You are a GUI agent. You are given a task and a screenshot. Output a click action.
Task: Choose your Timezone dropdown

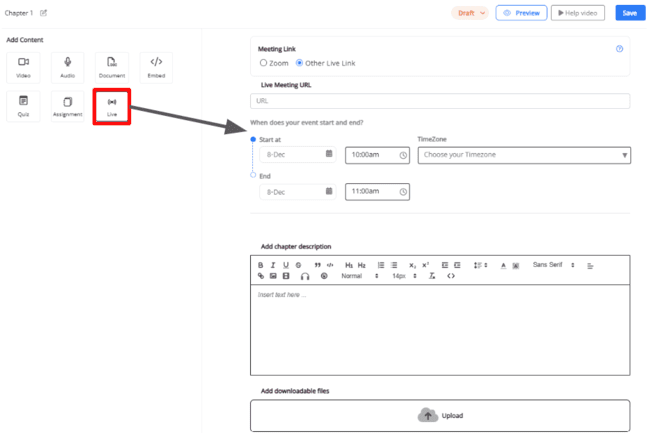pos(524,155)
